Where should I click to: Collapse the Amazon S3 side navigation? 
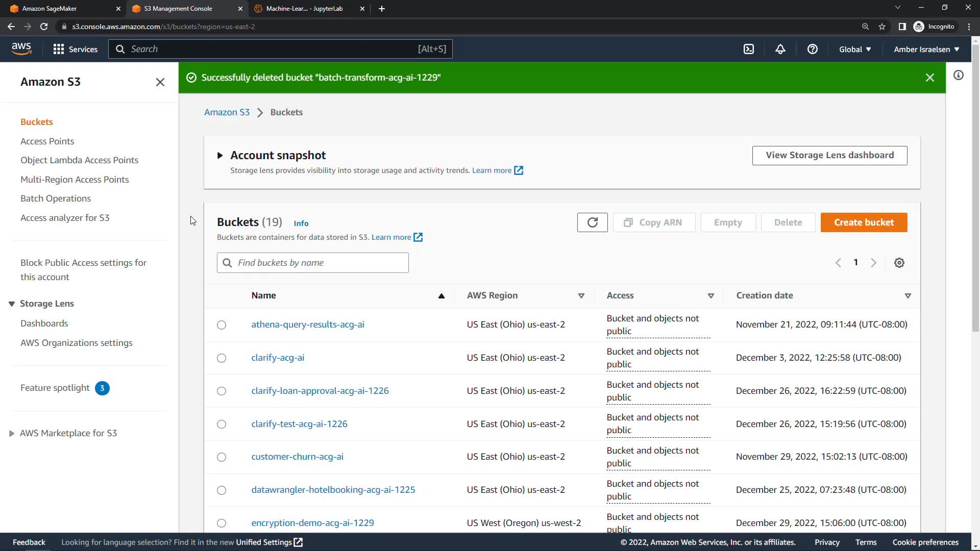click(x=160, y=82)
